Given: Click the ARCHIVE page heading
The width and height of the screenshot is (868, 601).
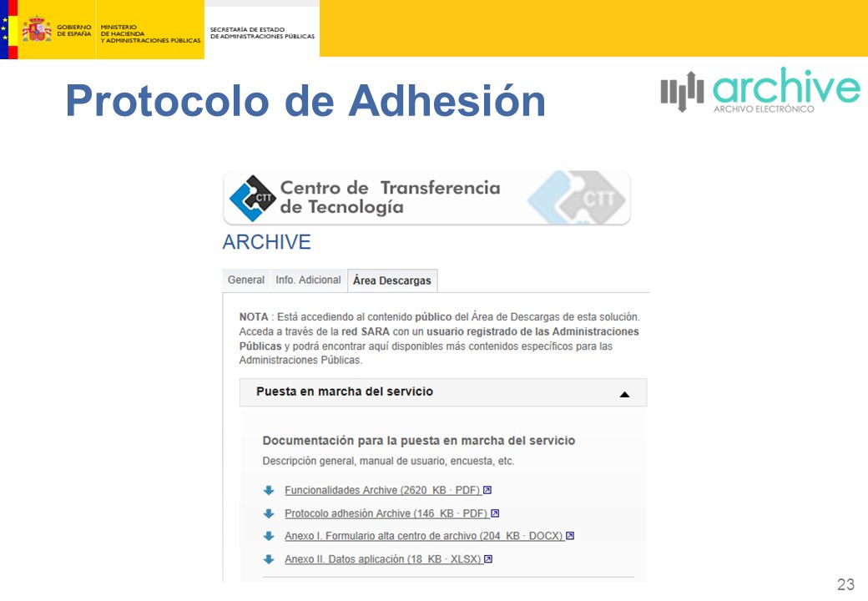Looking at the screenshot, I should pos(267,242).
